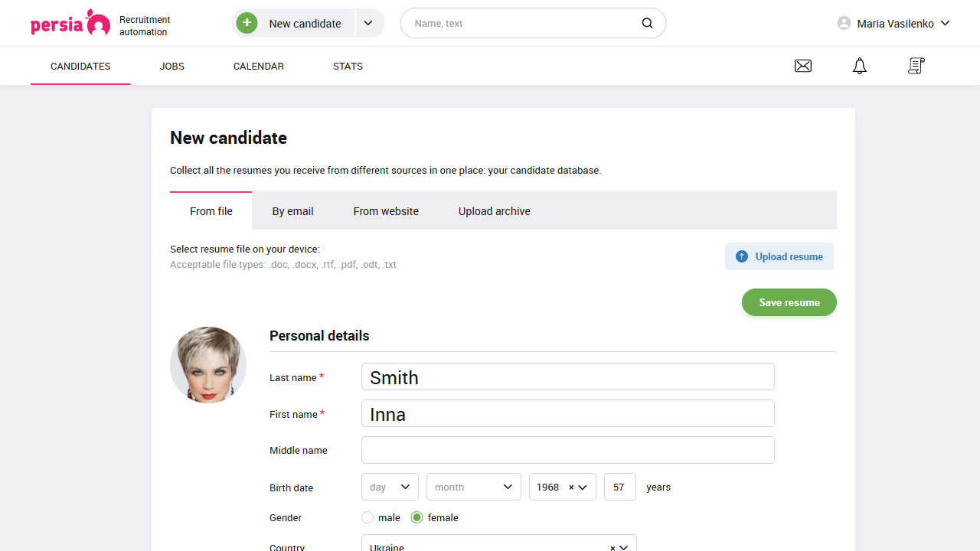Viewport: 980px width, 551px height.
Task: Switch to the By email tab
Action: 292,210
